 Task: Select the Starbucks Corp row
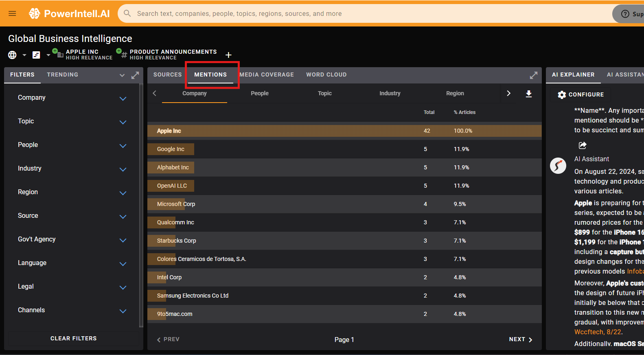tap(344, 241)
